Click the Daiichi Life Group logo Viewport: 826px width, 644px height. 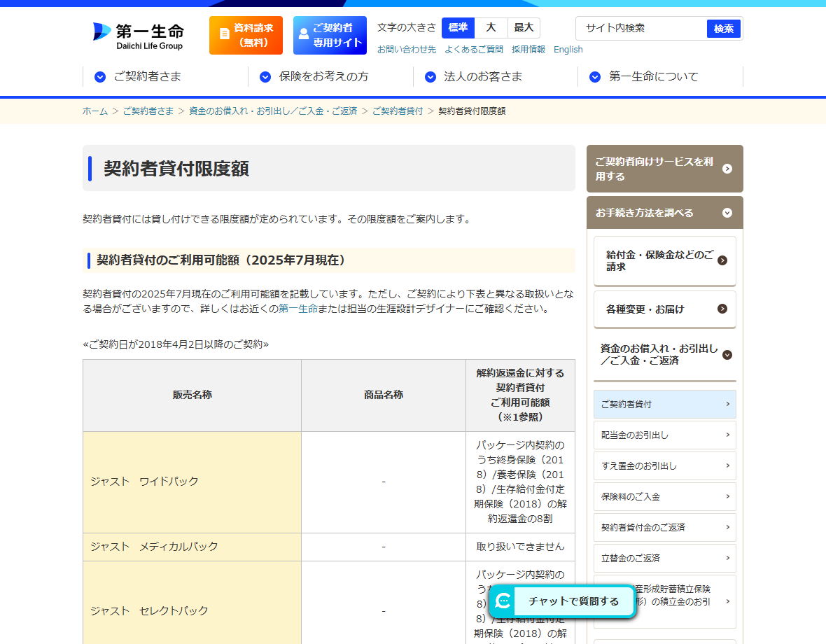(x=138, y=36)
